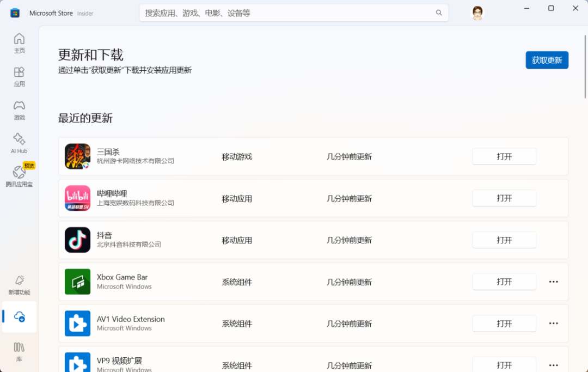Select the downloads cloud icon in sidebar
588x372 pixels.
(x=19, y=317)
